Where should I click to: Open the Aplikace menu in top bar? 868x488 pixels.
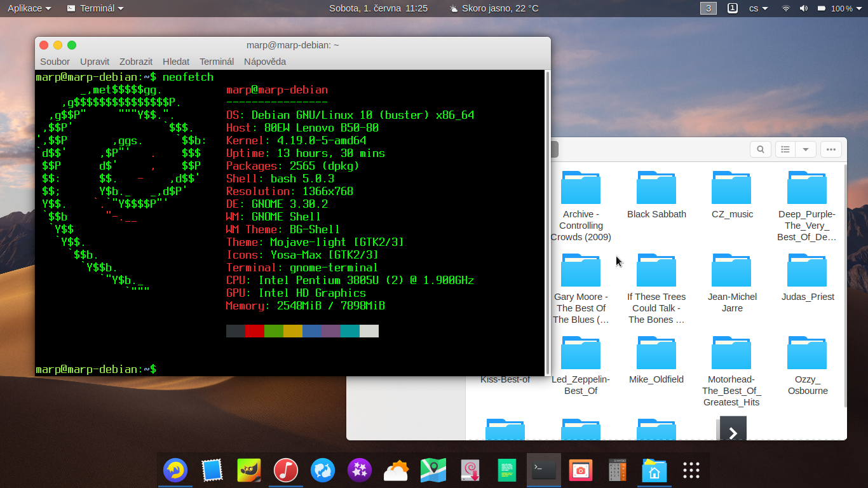click(29, 8)
